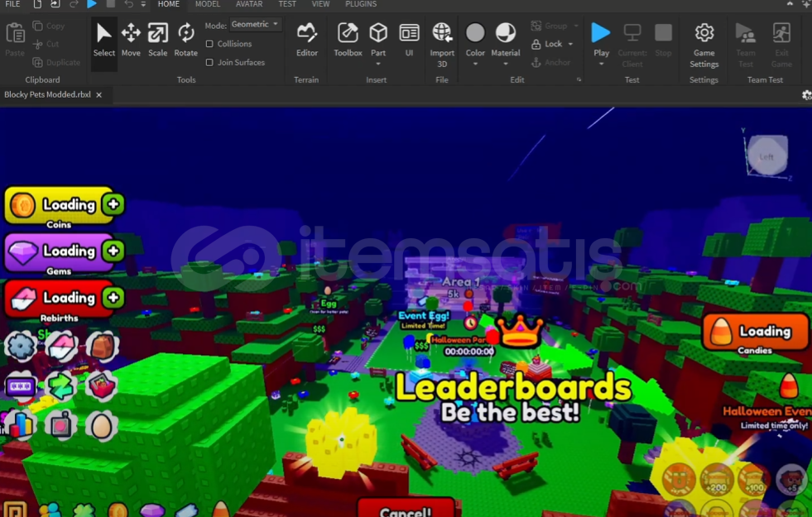Screen dimensions: 812x517
Task: Click the plus button beside Coins
Action: [x=113, y=204]
